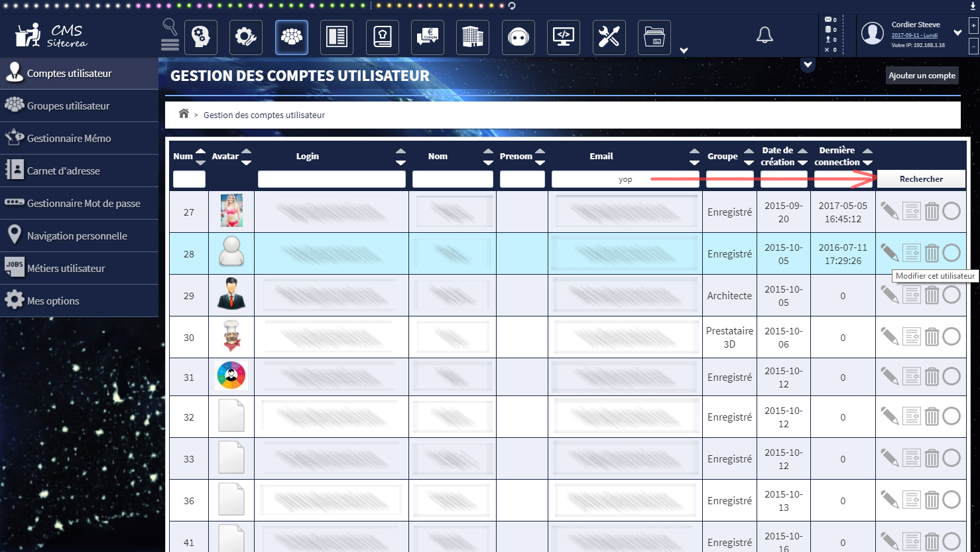Open the robot head icon in toolbar
The image size is (980, 552).
coord(518,37)
